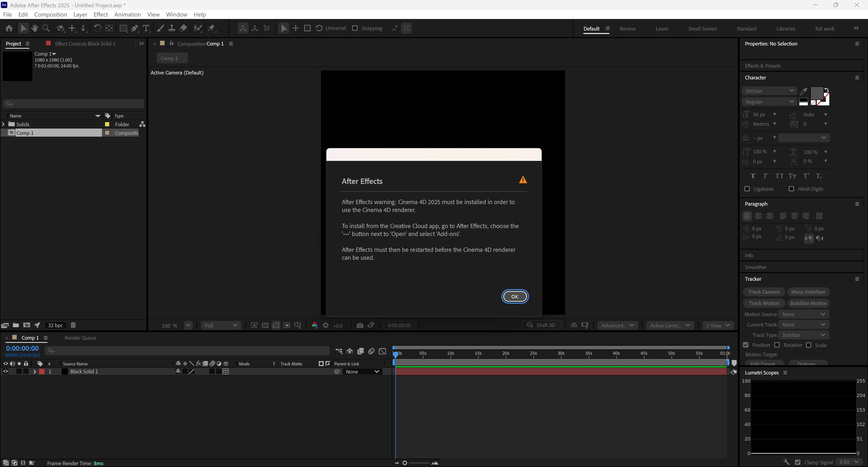Viewport: 868px width, 467px height.
Task: Open the Full resolution dropdown
Action: 221,325
